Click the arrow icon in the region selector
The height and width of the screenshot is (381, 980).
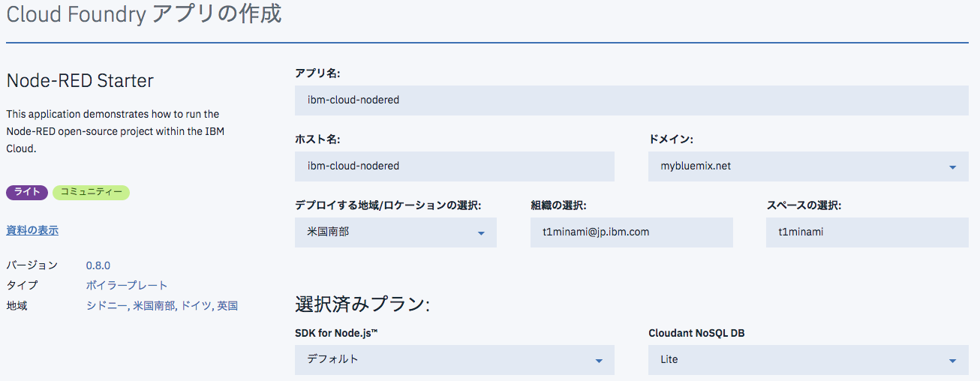481,234
